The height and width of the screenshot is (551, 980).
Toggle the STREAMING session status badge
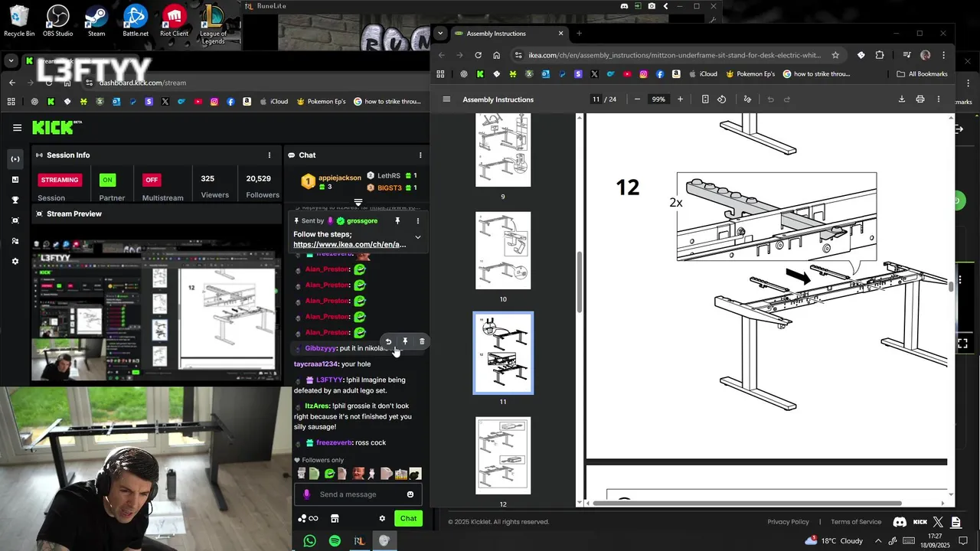[x=60, y=180]
